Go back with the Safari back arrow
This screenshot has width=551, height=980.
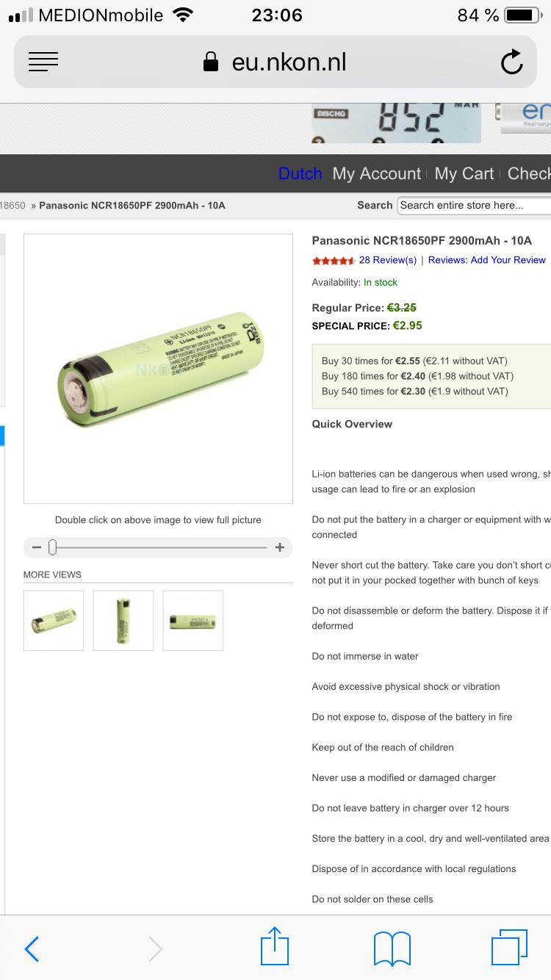coord(32,949)
